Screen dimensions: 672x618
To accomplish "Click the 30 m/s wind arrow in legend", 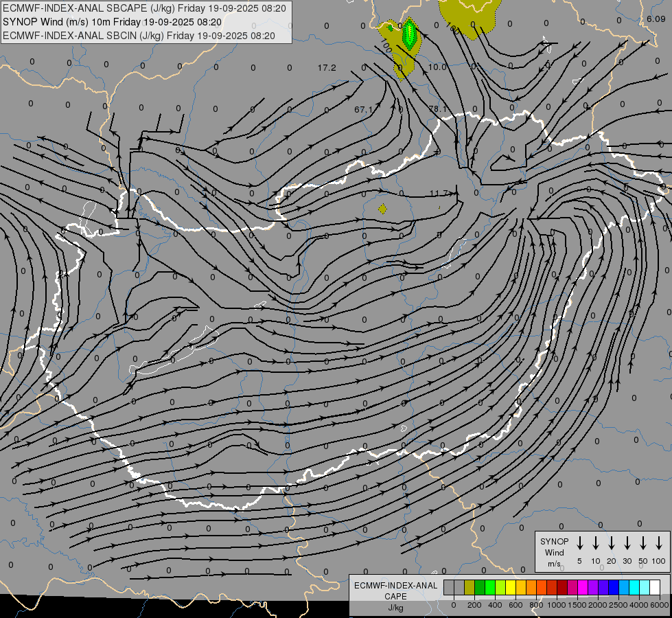I will (x=627, y=543).
